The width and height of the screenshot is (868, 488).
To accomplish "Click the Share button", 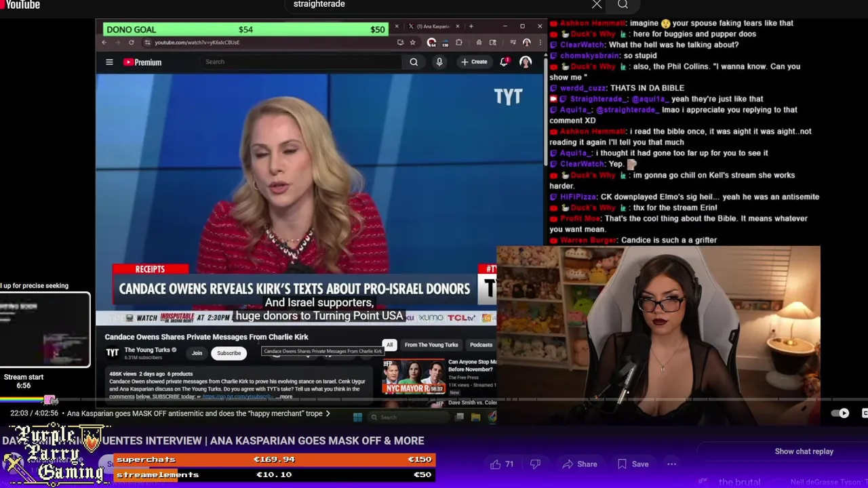I will [x=580, y=464].
